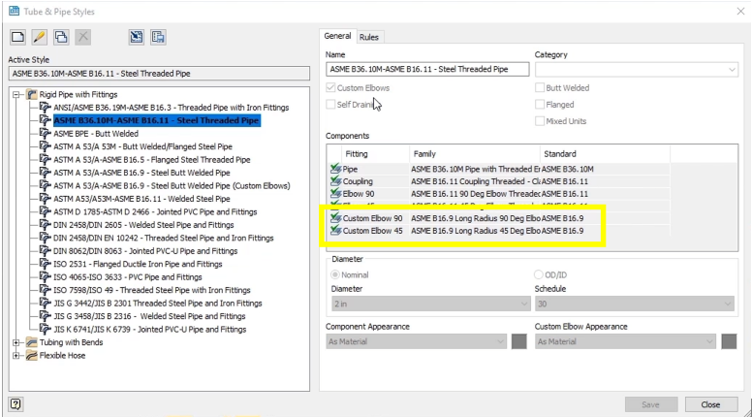
Task: Click the Tubing with Bends icon
Action: click(x=31, y=342)
